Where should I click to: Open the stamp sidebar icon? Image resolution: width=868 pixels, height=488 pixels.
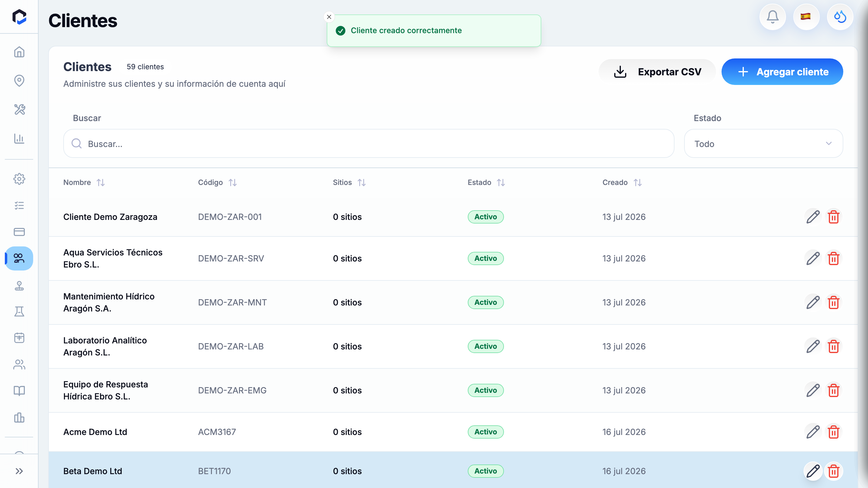[19, 285]
